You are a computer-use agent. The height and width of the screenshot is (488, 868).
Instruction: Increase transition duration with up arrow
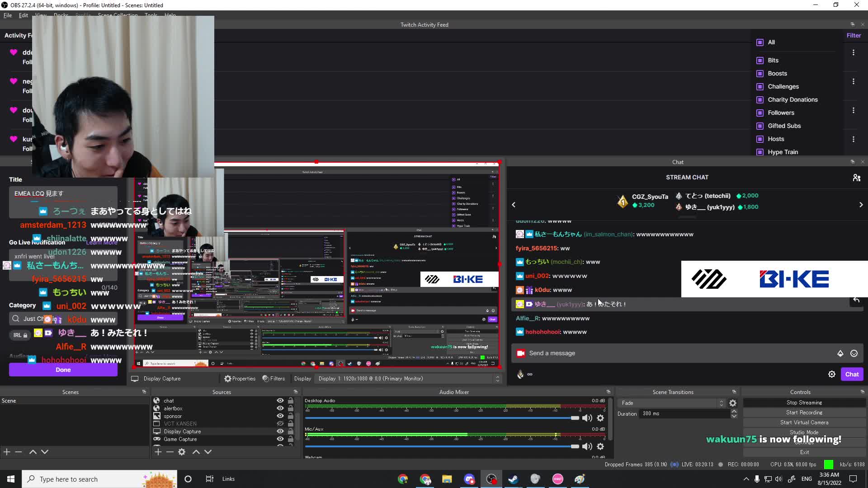click(x=734, y=411)
